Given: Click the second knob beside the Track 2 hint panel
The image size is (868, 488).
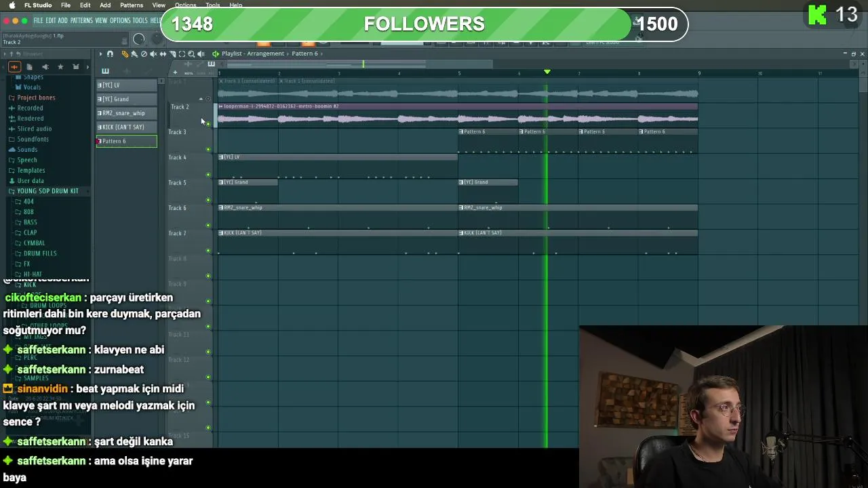Looking at the screenshot, I should (157, 39).
